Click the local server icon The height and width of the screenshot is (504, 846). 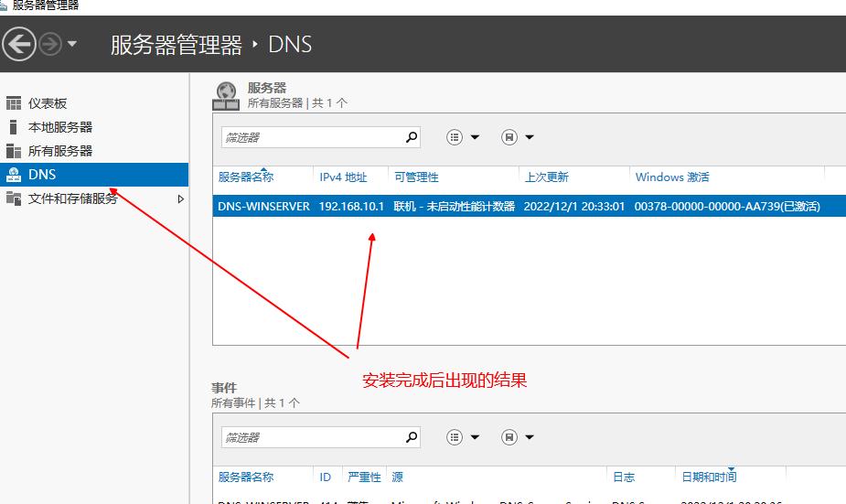pos(14,127)
